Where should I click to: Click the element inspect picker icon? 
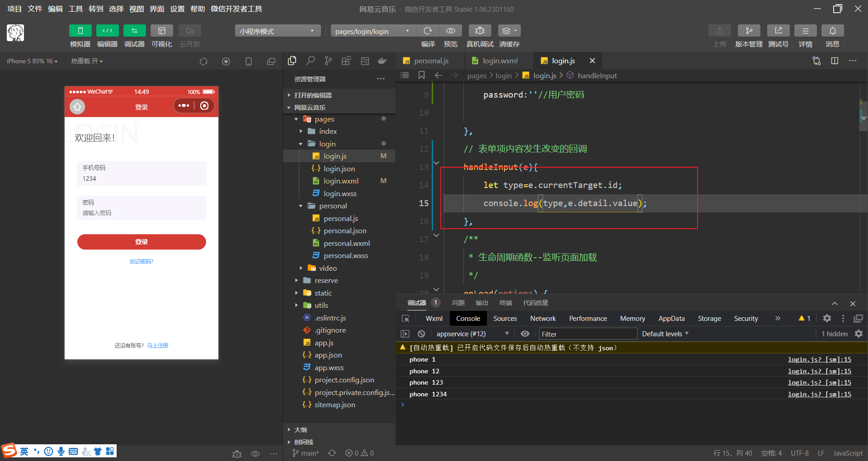click(x=406, y=318)
